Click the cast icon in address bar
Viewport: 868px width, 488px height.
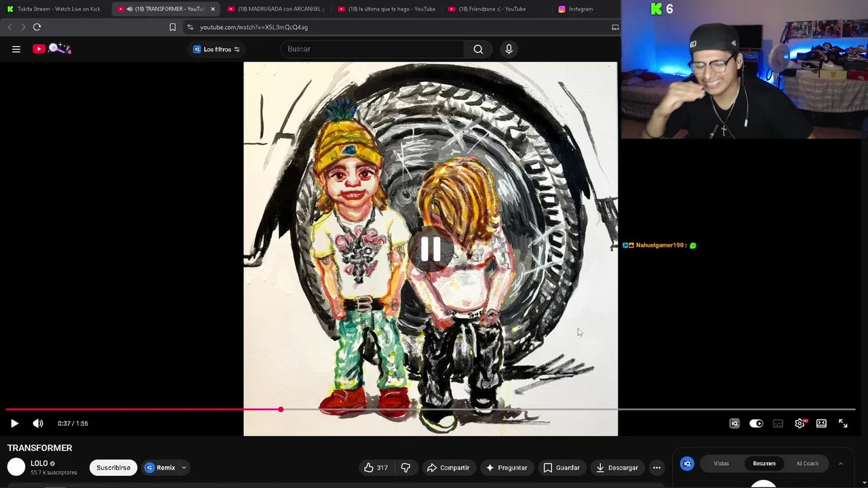(615, 27)
